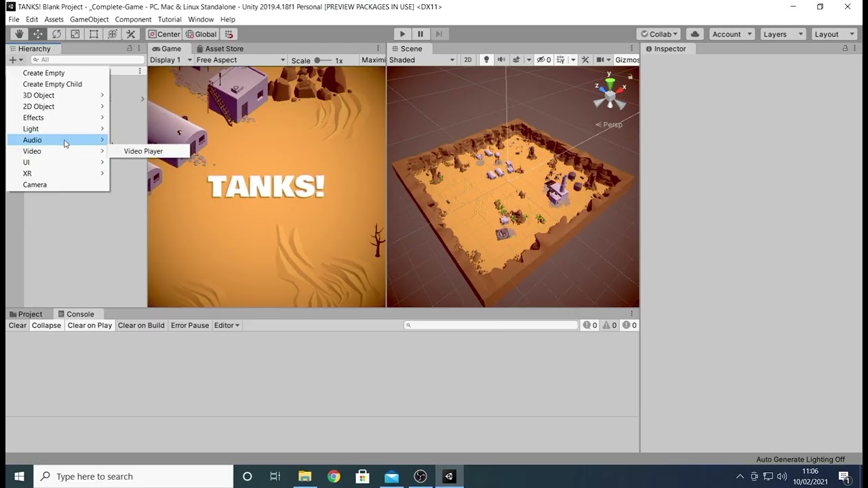Image resolution: width=868 pixels, height=488 pixels.
Task: Open the Display 1 dropdown
Action: pyautogui.click(x=170, y=60)
